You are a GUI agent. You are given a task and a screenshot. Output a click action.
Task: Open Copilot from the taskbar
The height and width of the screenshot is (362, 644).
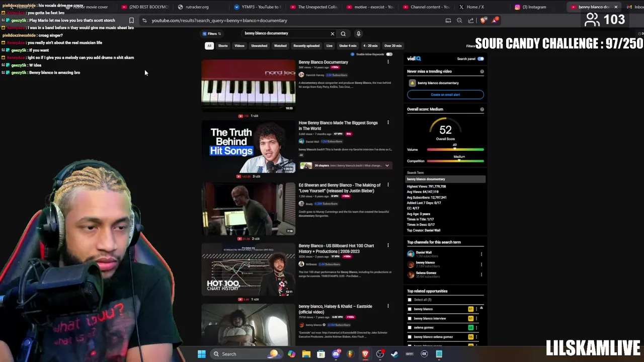coord(292,354)
